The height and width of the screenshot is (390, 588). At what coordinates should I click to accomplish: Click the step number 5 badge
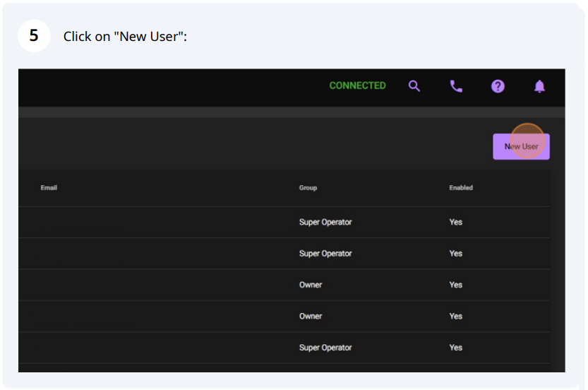pos(34,35)
